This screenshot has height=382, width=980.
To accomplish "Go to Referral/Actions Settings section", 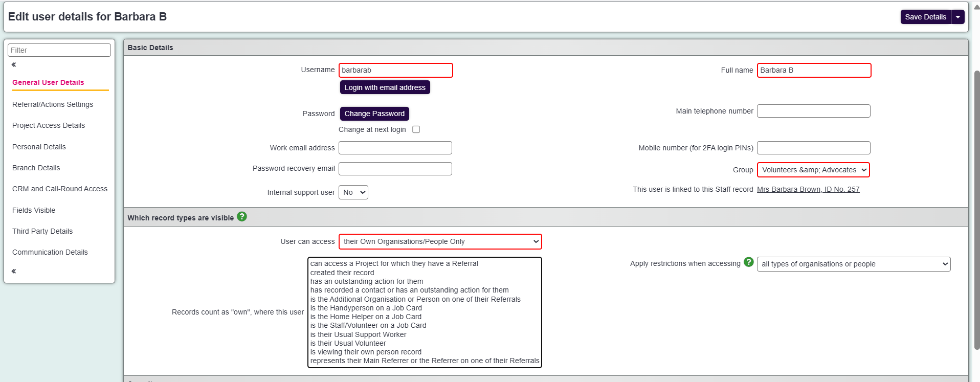I will click(x=53, y=104).
